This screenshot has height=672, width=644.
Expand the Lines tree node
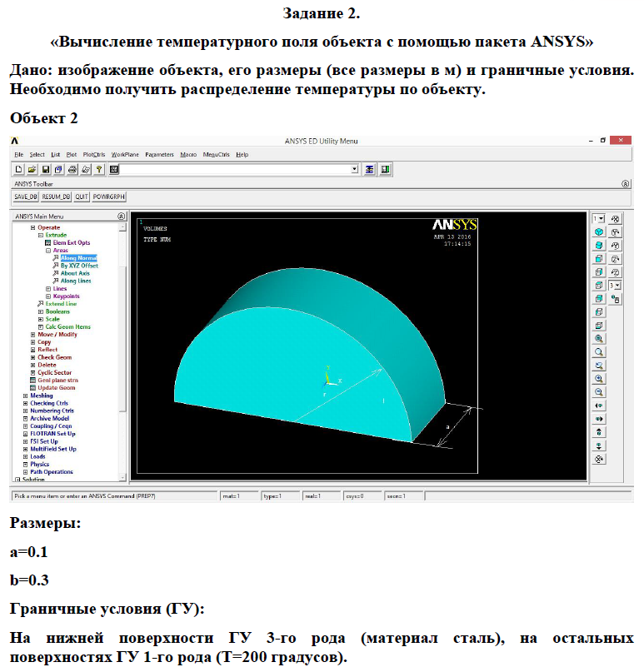click(x=48, y=289)
